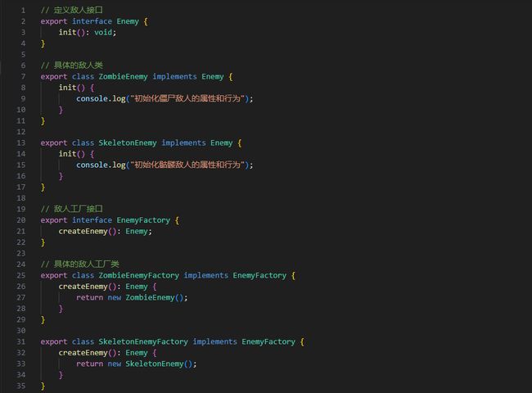Click 'Enemy' after implements on line 13
This screenshot has width=532, height=393.
pyautogui.click(x=222, y=143)
